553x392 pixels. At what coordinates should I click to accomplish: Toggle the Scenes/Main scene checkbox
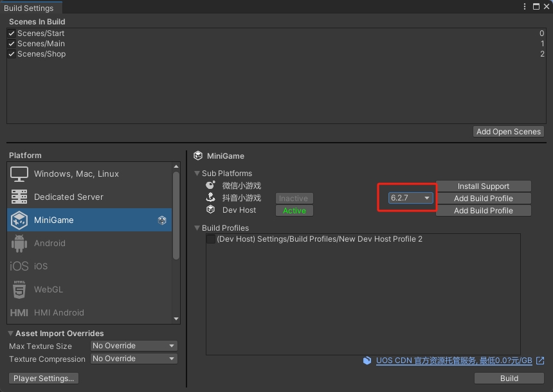[12, 44]
